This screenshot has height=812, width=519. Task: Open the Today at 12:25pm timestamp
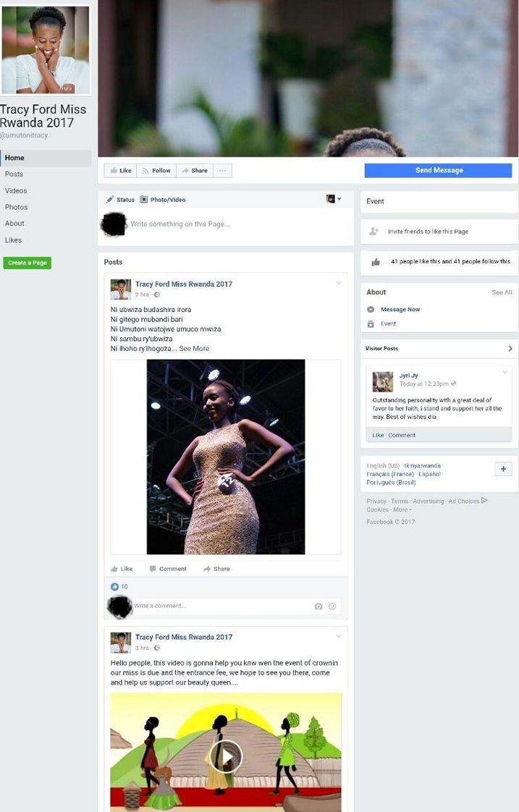point(423,384)
